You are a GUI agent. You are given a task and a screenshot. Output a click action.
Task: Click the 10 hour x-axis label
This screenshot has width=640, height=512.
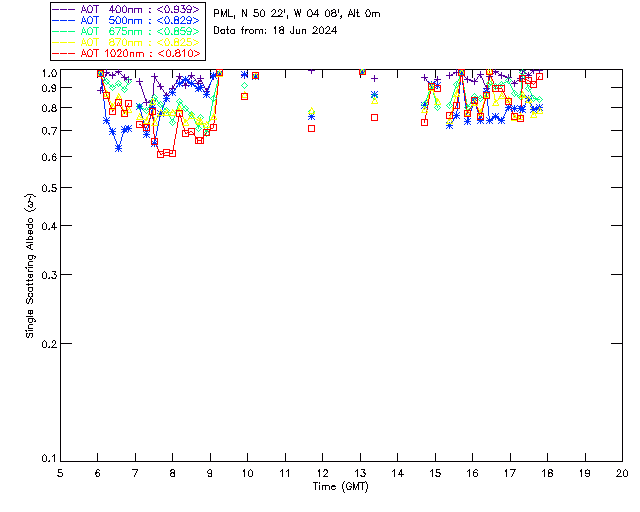[247, 473]
